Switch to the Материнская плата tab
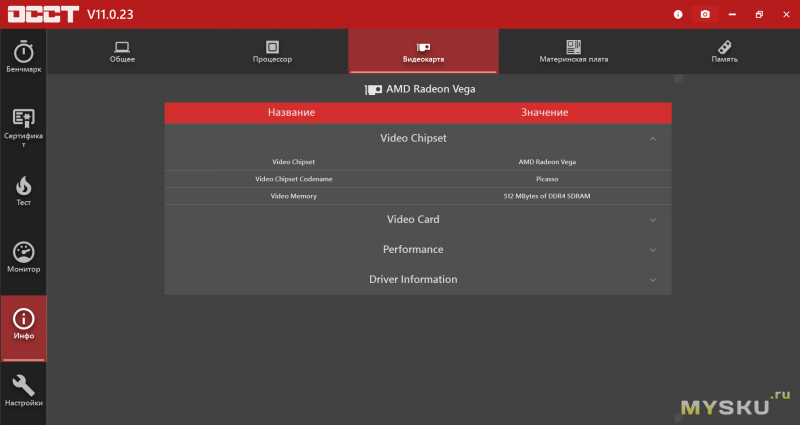800x425 pixels. coord(573,52)
